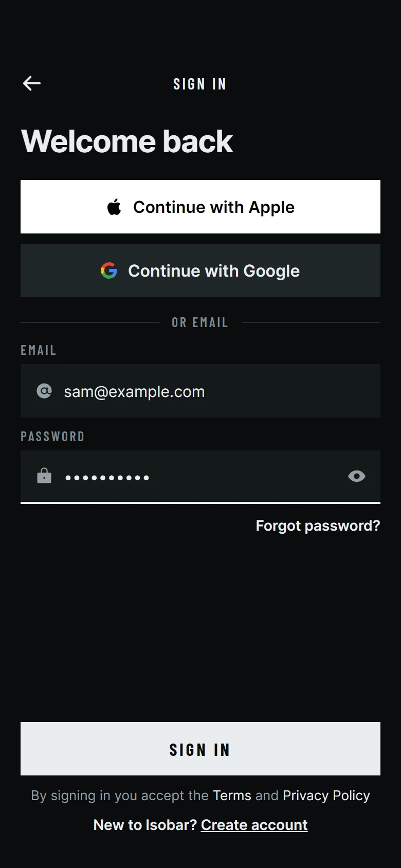Continue with Apple sign-in
The height and width of the screenshot is (868, 401).
200,207
